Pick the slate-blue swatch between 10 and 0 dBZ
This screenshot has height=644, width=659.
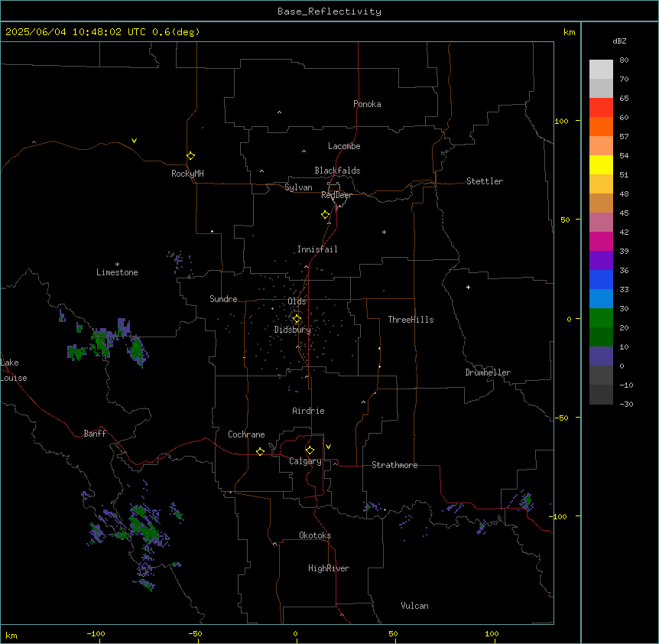(x=601, y=356)
